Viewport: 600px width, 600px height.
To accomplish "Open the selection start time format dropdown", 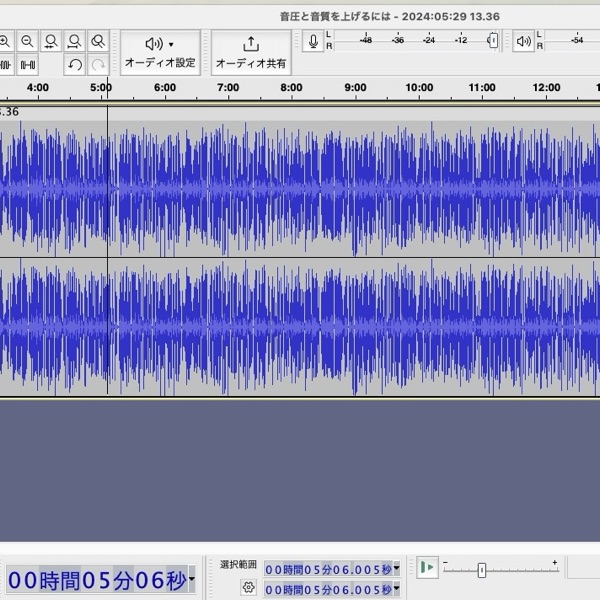I will (x=396, y=569).
